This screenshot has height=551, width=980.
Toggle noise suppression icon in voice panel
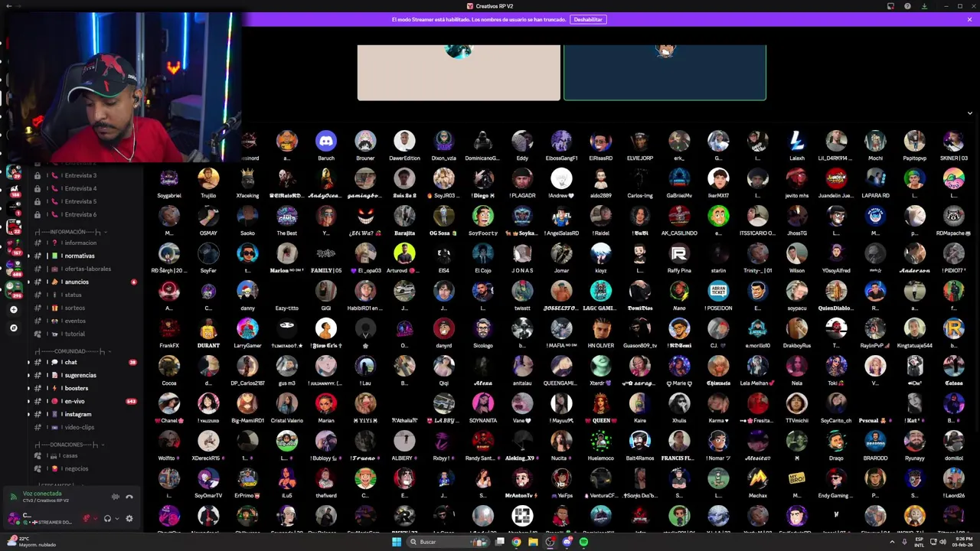click(115, 497)
